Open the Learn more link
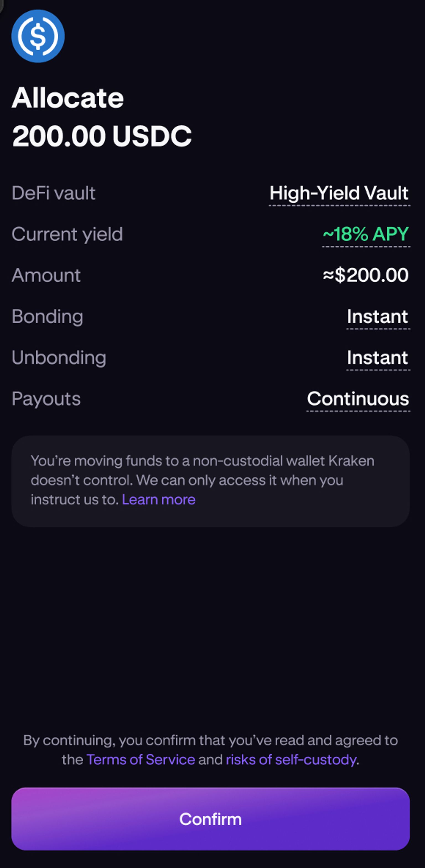 coord(159,500)
